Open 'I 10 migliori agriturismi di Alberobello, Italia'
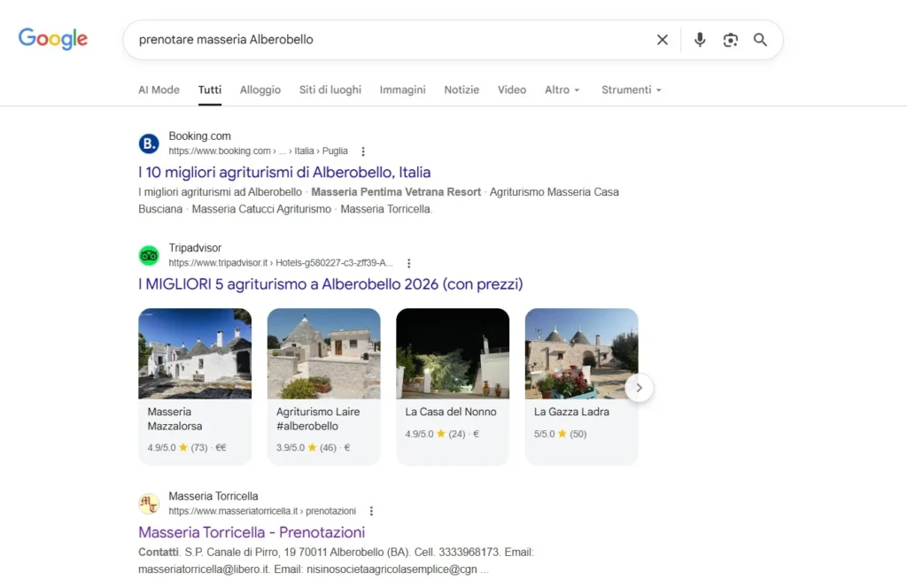907x588 pixels. [x=284, y=173]
